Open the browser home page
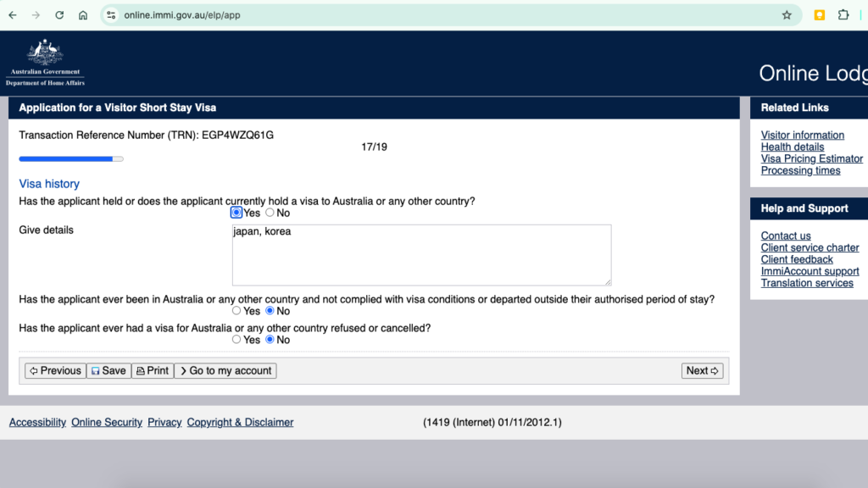Screen dimensions: 868x488 click(x=83, y=15)
